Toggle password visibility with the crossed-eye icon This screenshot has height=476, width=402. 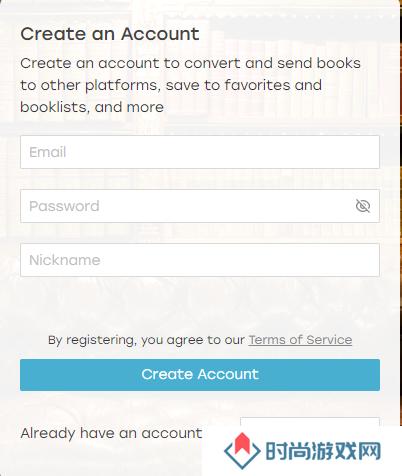click(x=363, y=206)
